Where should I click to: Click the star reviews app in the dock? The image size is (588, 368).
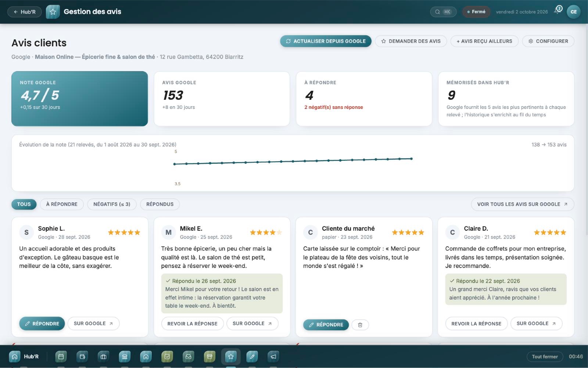tap(231, 357)
